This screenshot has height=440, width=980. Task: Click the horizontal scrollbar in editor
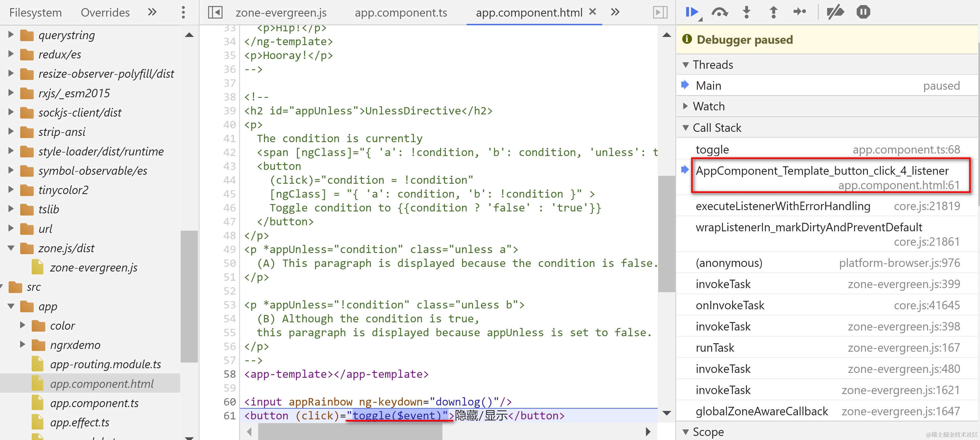[x=350, y=432]
